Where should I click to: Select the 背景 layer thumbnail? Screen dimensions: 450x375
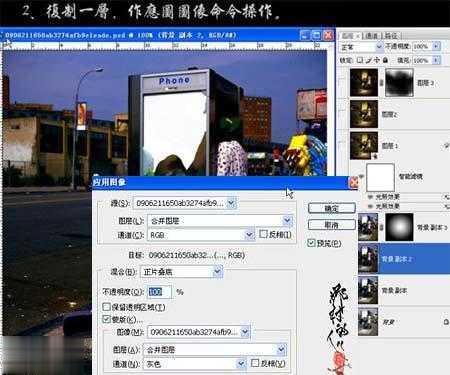point(368,322)
